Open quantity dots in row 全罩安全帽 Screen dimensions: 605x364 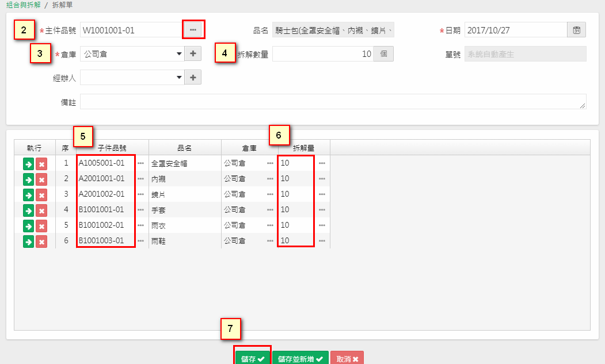[322, 163]
